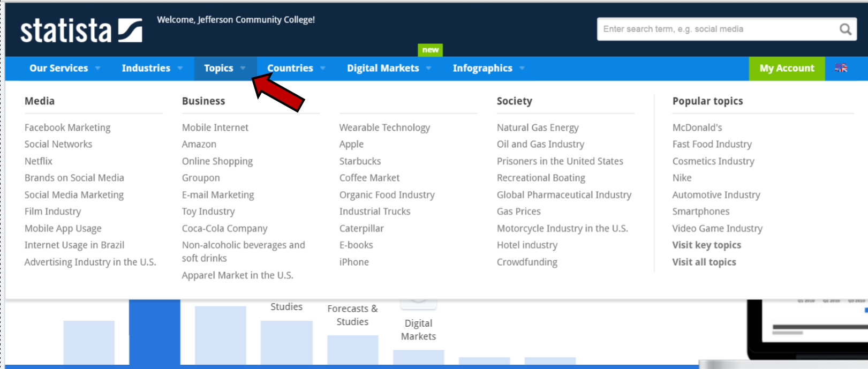Open the Gas Prices topic
The height and width of the screenshot is (369, 868).
tap(519, 211)
